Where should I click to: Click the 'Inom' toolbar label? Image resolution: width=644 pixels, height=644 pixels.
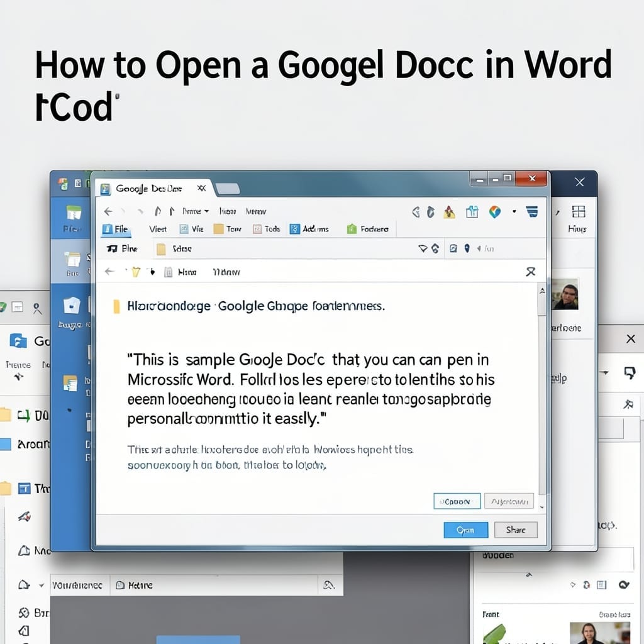227,211
